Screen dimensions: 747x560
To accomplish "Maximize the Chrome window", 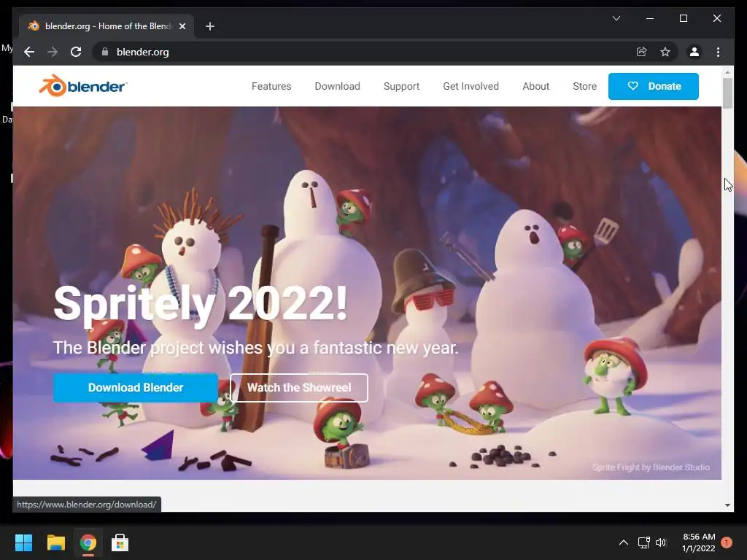I will (683, 18).
